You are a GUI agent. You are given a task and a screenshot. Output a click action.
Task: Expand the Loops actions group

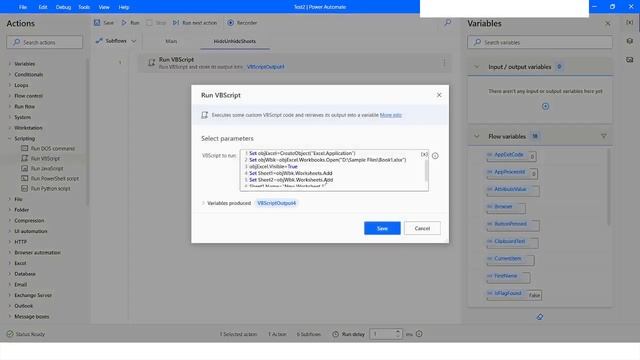(x=10, y=85)
